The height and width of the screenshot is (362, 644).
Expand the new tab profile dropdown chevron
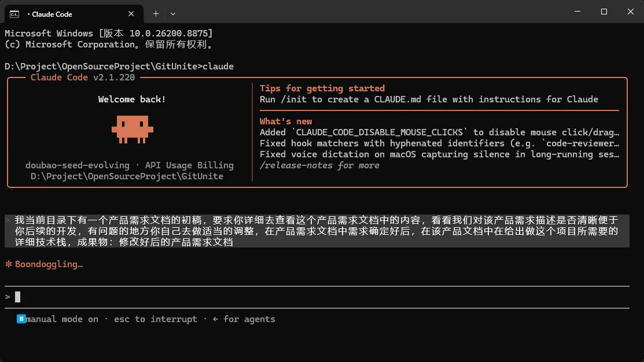pyautogui.click(x=173, y=14)
